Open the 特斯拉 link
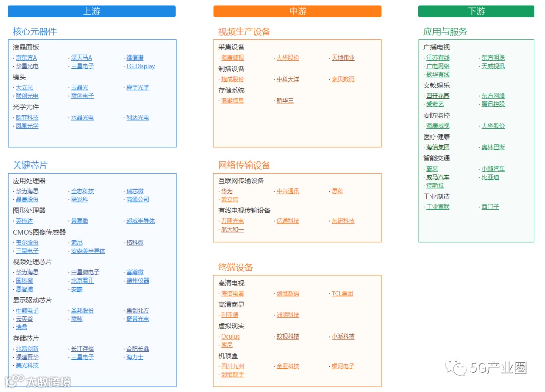Viewport: 545px width, 392px height. [x=435, y=186]
